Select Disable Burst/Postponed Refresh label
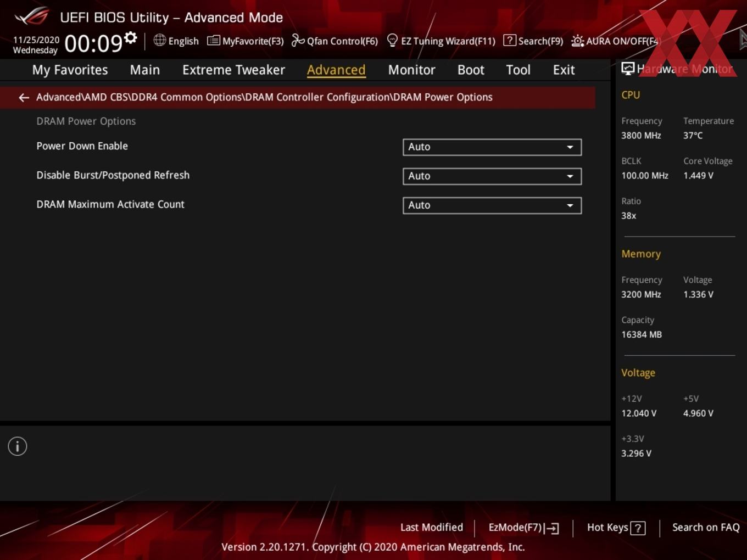This screenshot has width=747, height=560. (113, 175)
